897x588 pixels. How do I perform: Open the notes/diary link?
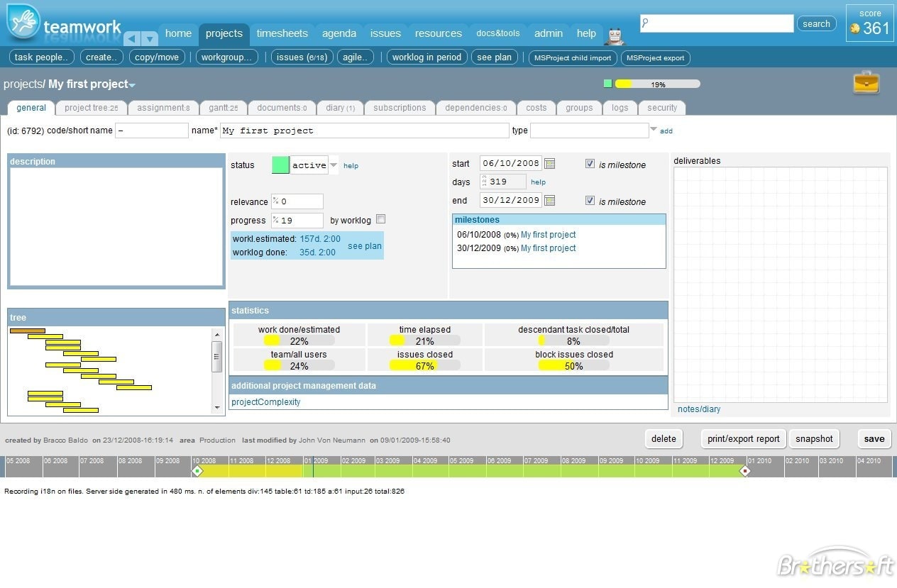coord(699,409)
